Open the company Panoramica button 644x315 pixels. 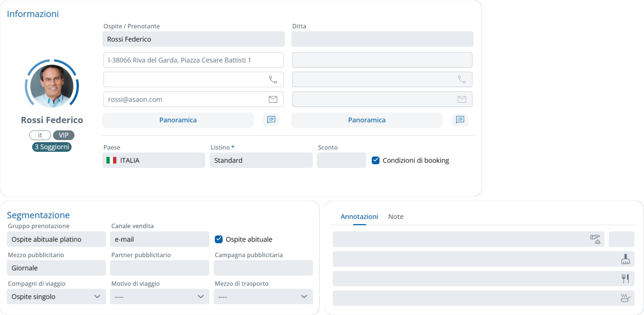(x=367, y=120)
